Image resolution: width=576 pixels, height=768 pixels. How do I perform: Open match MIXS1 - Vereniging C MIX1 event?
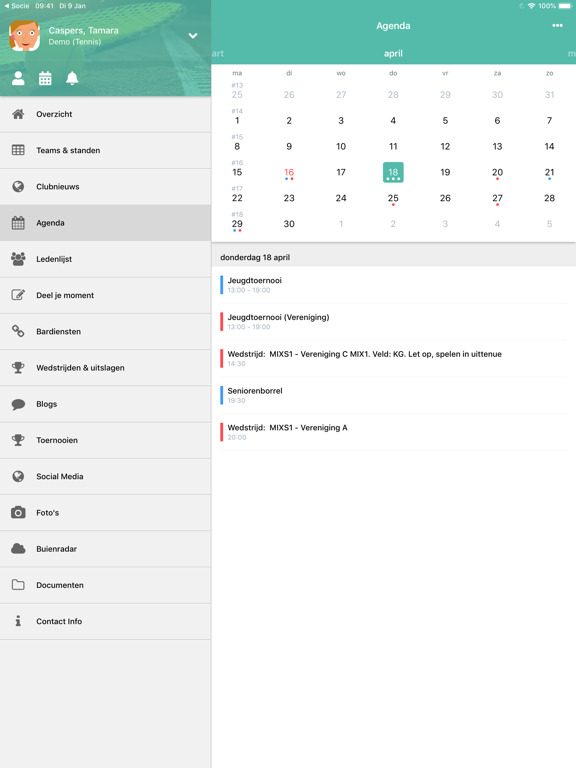point(393,359)
